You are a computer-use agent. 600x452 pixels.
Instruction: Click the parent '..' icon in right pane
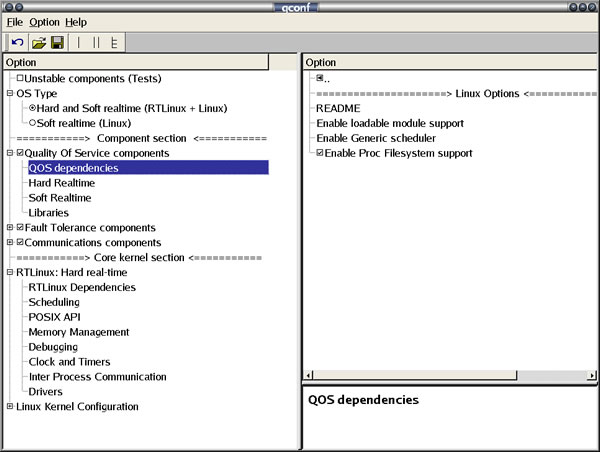point(320,78)
